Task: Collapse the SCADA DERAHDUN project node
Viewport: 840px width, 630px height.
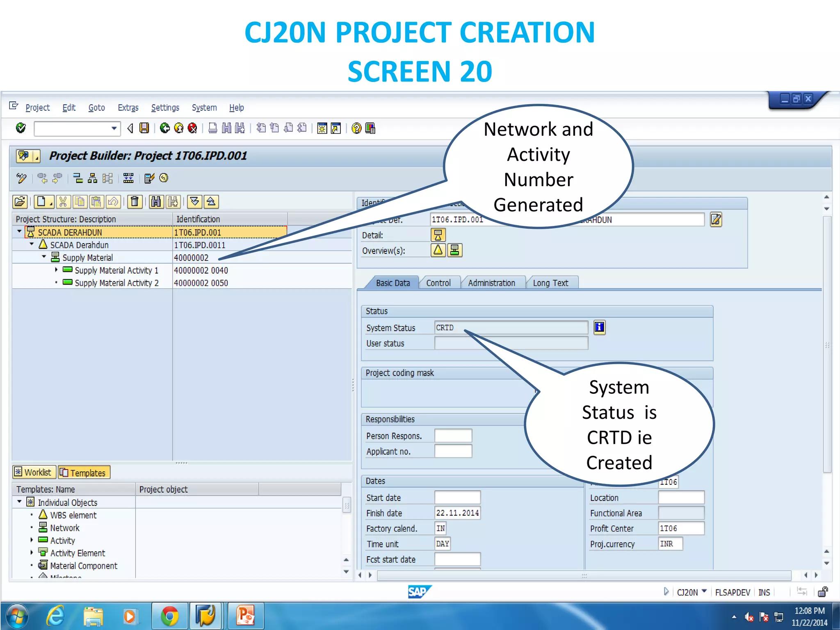Action: point(19,232)
